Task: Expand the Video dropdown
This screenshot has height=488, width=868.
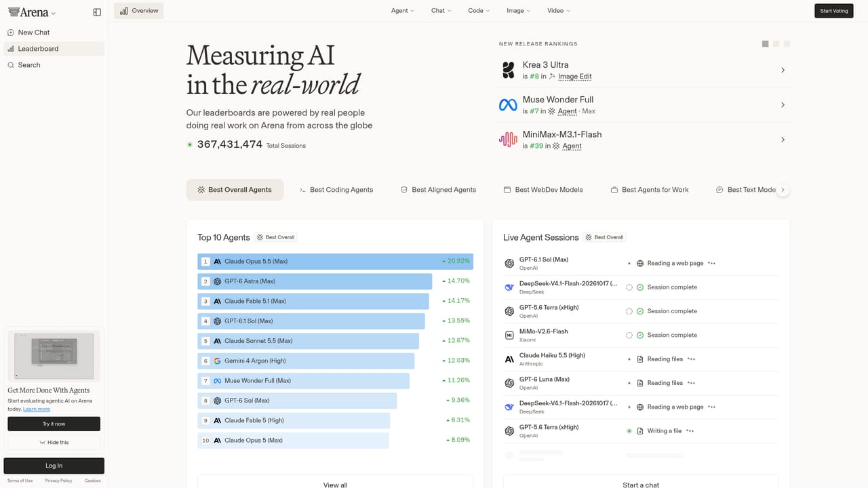Action: (558, 11)
